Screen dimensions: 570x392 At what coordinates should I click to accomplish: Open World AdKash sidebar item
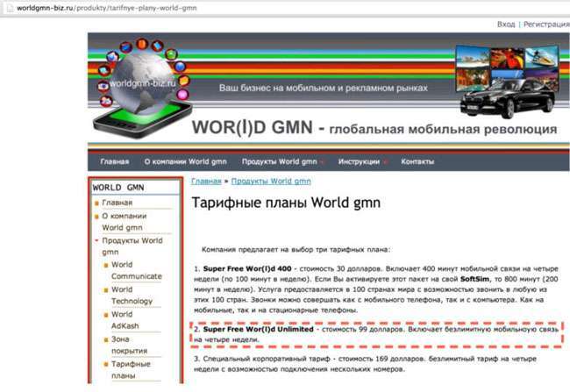coord(125,320)
